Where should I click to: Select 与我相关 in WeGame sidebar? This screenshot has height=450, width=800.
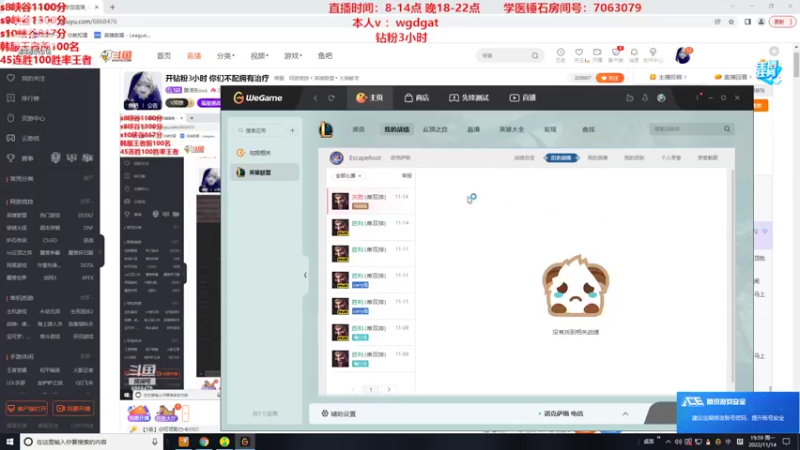pos(264,153)
